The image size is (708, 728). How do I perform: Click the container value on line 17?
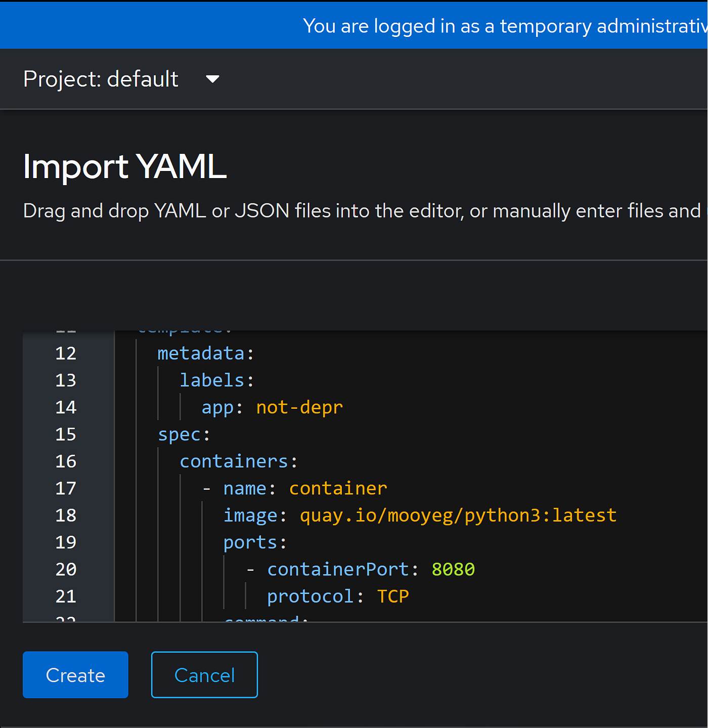pos(338,488)
